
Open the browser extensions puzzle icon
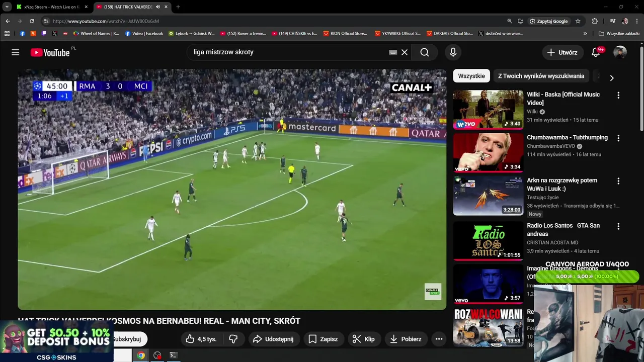(x=595, y=21)
